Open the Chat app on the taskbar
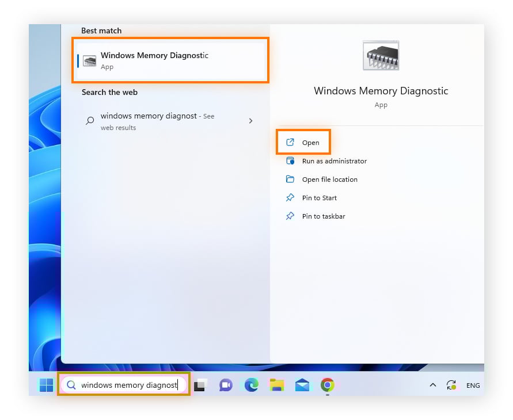Image resolution: width=513 pixels, height=420 pixels. click(x=226, y=385)
